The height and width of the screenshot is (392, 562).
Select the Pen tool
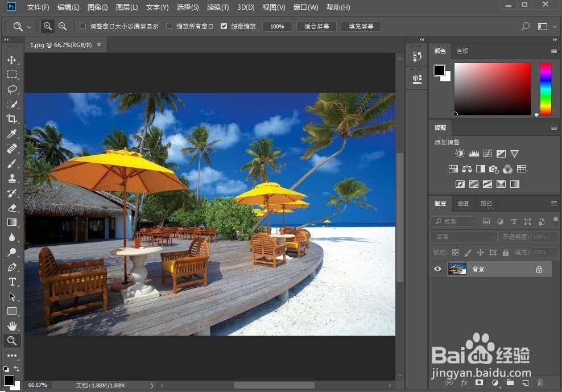12,267
